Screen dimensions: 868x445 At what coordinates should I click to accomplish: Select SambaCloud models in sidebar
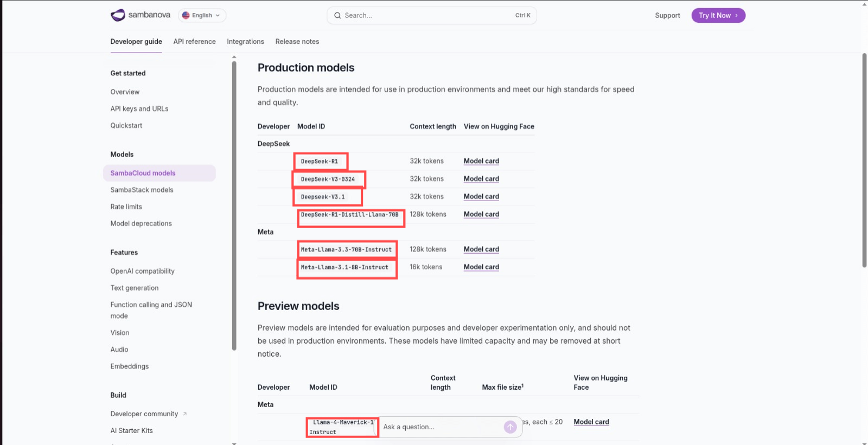(x=159, y=173)
